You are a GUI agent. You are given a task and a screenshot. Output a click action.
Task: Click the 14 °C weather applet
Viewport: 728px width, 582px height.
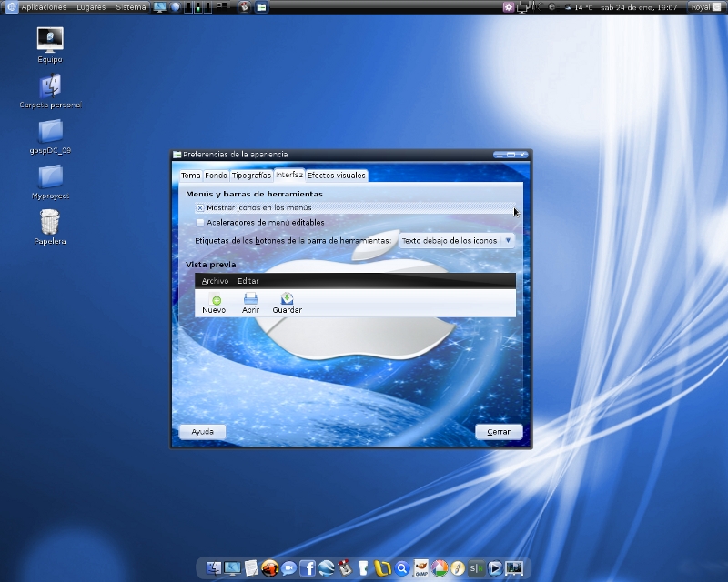[x=580, y=7]
